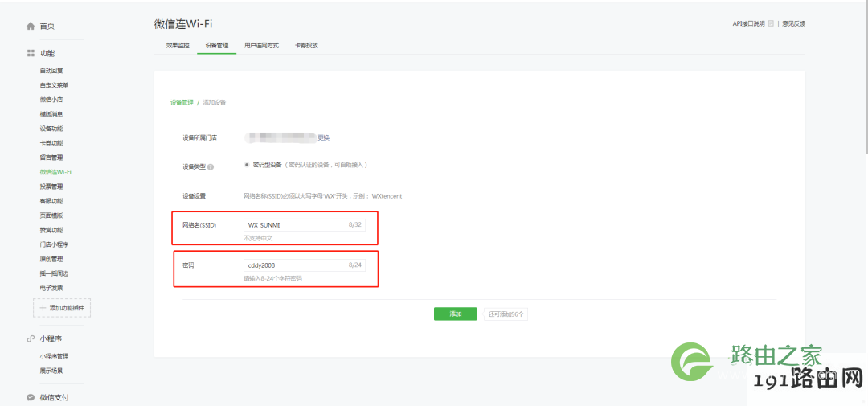Click the help question mark beside 设备类型
The image size is (868, 406).
click(211, 166)
